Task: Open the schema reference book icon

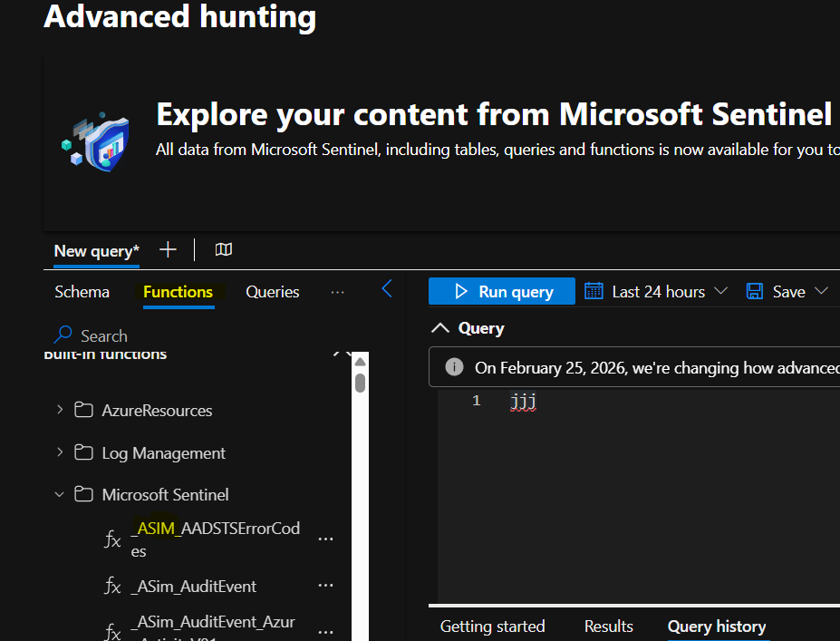Action: [224, 249]
